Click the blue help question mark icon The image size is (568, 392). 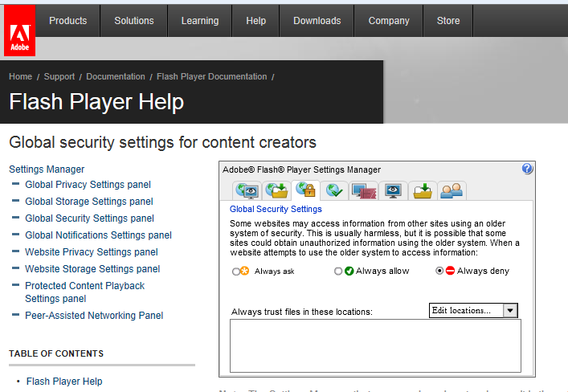click(527, 169)
